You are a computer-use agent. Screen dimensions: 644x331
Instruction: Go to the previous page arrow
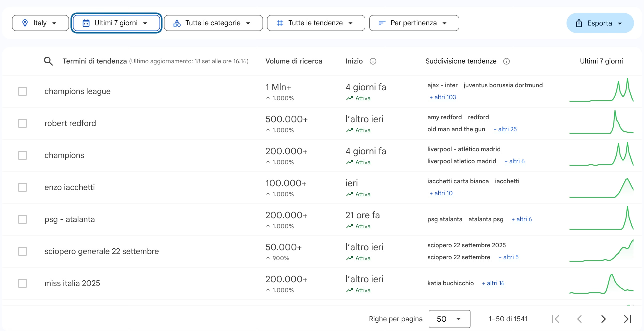579,319
